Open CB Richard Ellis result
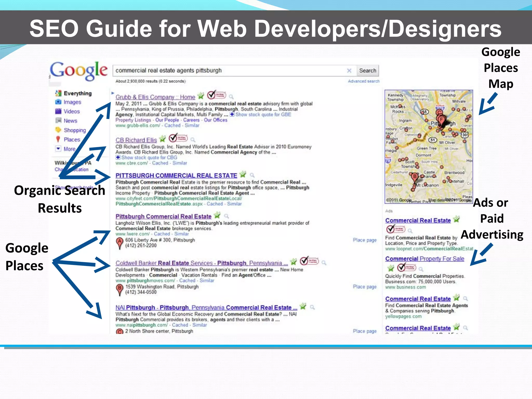The height and width of the screenshot is (399, 532). (x=136, y=140)
